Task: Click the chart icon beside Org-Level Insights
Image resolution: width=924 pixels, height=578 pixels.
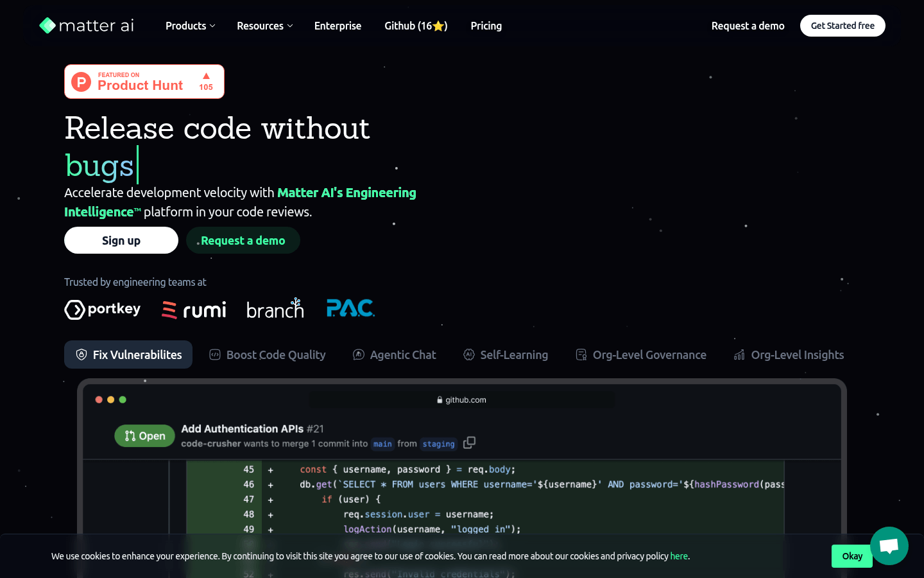Action: tap(740, 355)
